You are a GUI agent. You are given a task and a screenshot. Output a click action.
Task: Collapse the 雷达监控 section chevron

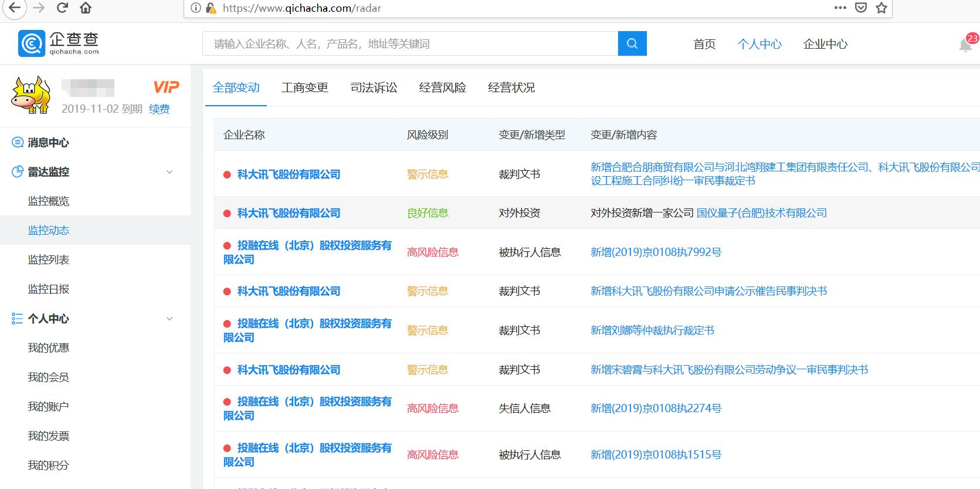[169, 172]
